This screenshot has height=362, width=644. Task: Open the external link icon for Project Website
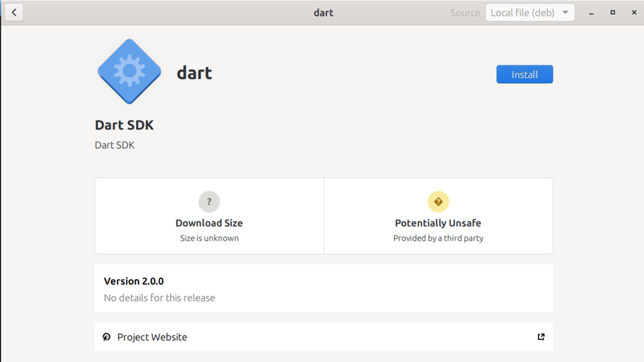541,337
